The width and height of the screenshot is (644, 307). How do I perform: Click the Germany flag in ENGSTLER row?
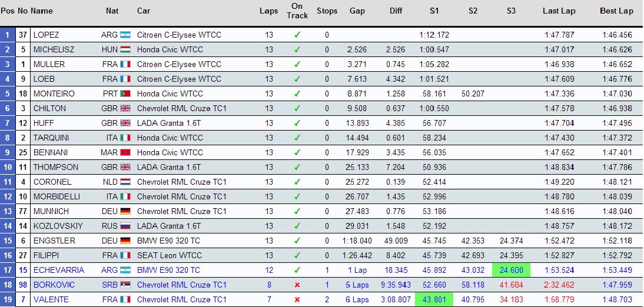[125, 241]
